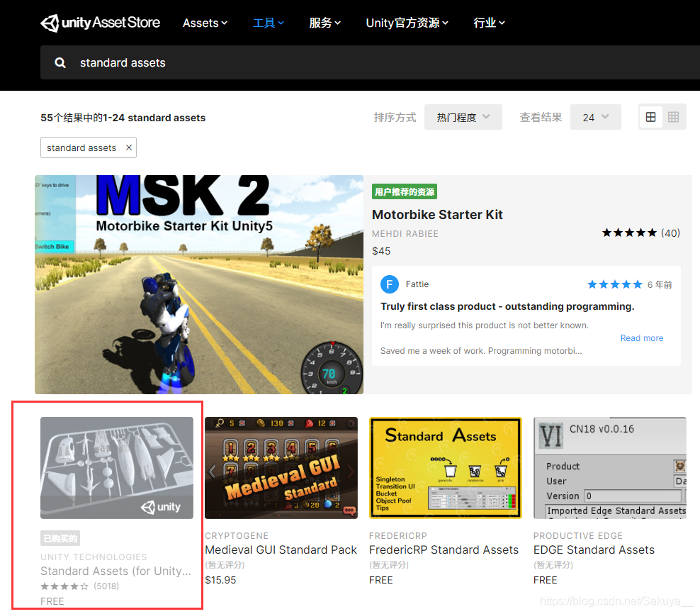
Task: Click Medieval GUI Standard Pack title
Action: (281, 549)
